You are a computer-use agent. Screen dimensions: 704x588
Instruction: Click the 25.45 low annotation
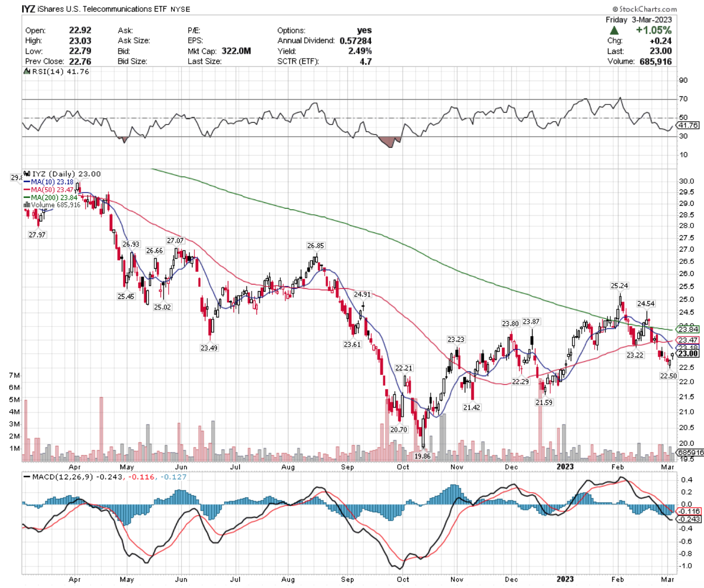point(126,296)
